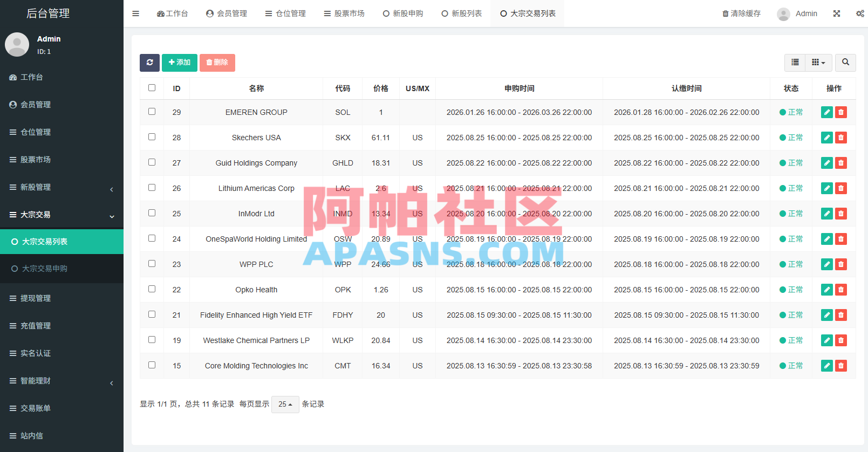Edit the Core Molding Technologies Inc row

click(827, 366)
